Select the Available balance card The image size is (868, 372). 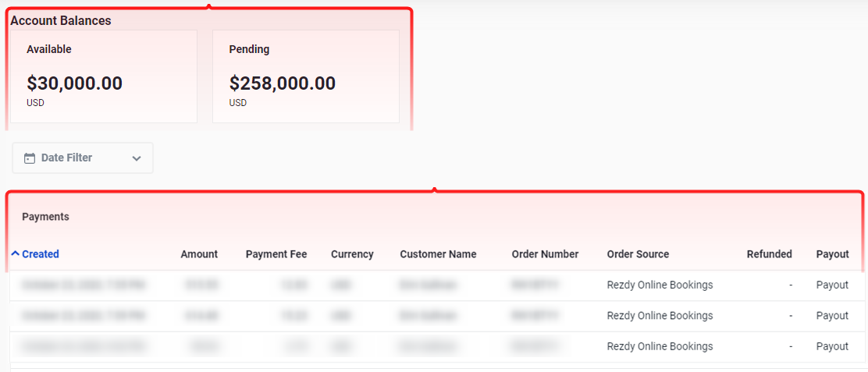tap(104, 76)
